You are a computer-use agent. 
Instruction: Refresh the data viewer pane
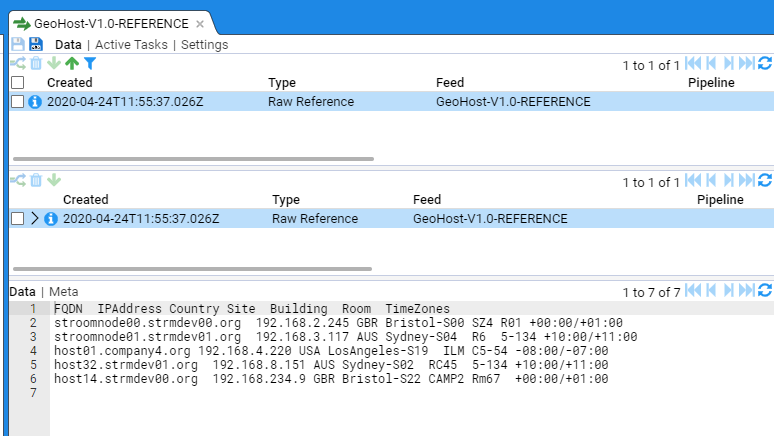(x=765, y=291)
